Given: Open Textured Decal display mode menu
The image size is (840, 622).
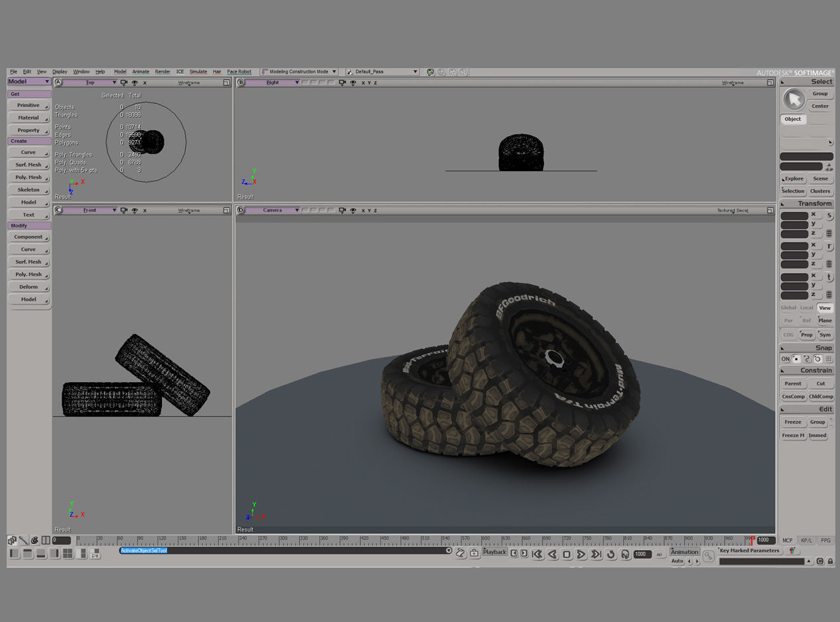Looking at the screenshot, I should 733,210.
